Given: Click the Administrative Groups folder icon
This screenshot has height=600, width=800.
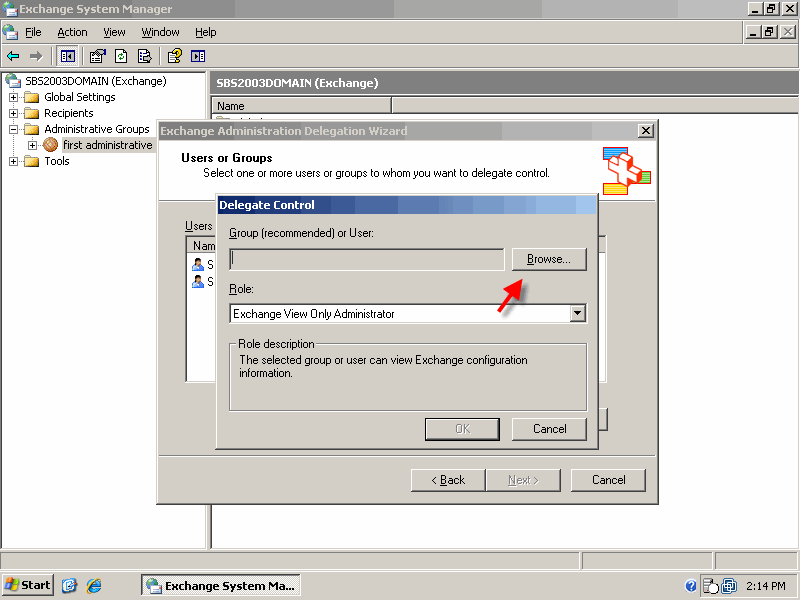Looking at the screenshot, I should click(32, 129).
